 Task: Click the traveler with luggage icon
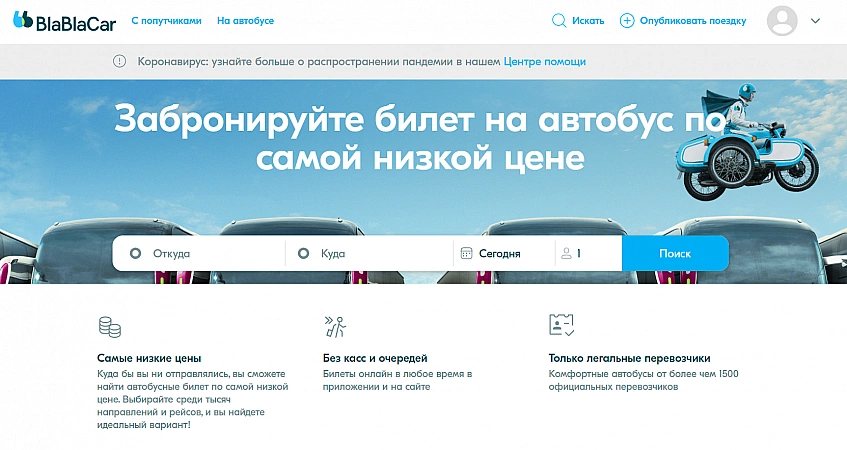[x=335, y=326]
